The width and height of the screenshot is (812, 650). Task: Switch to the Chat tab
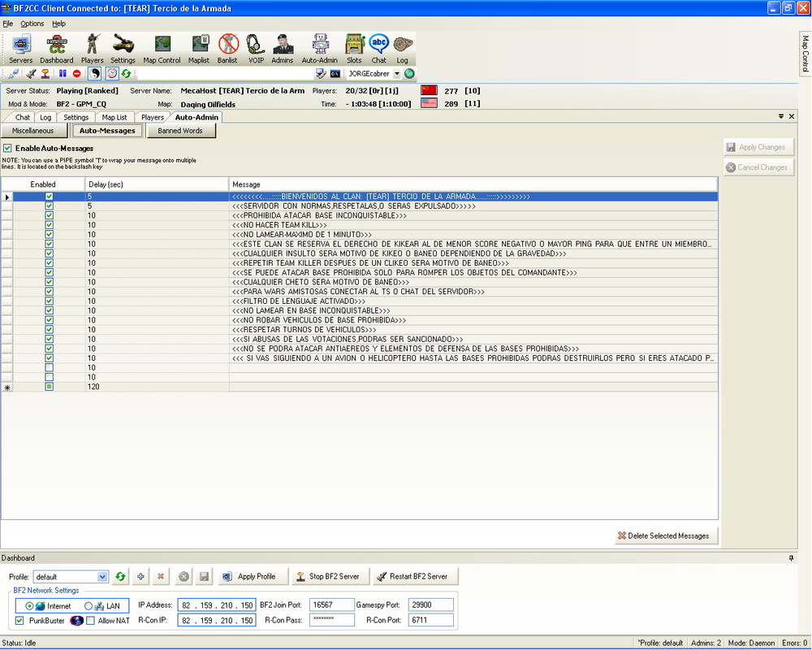(x=22, y=117)
